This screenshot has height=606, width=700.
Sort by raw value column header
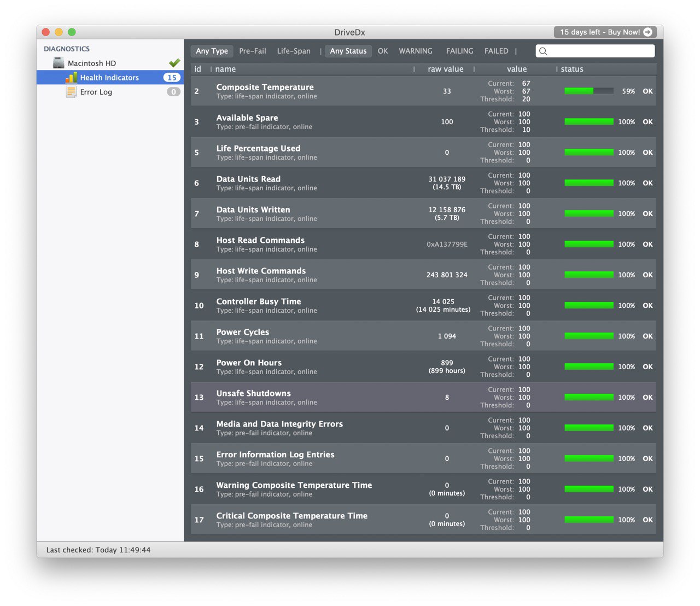click(445, 69)
